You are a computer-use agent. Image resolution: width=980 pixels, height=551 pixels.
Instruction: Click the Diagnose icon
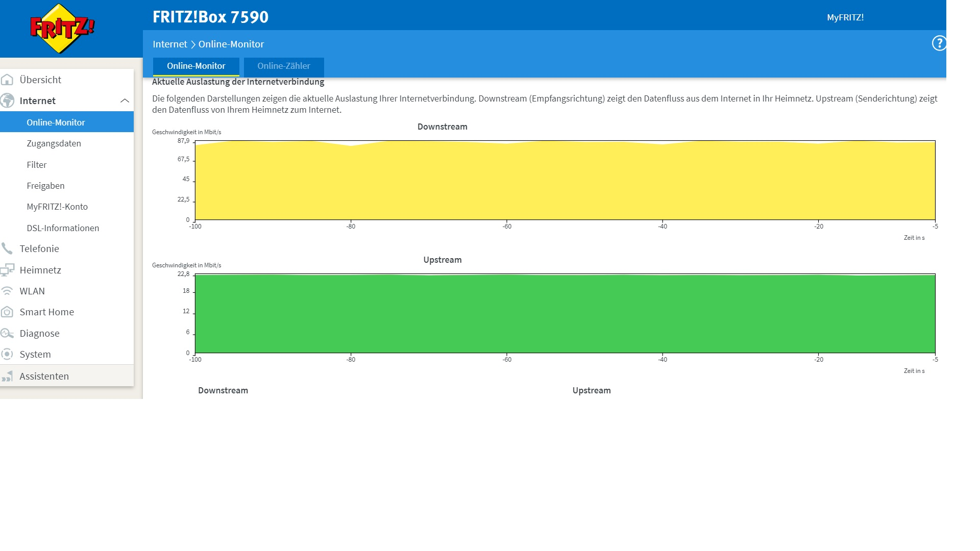[x=7, y=333]
